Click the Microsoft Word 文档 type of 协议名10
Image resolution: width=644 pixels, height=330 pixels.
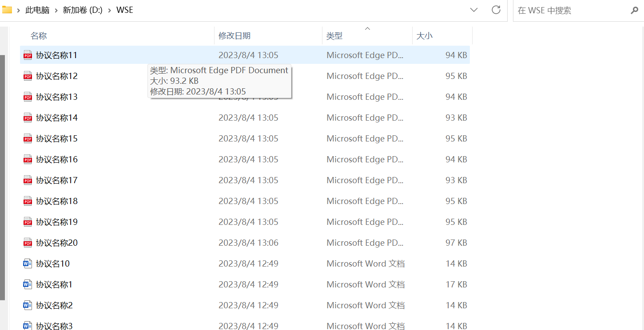(x=366, y=264)
